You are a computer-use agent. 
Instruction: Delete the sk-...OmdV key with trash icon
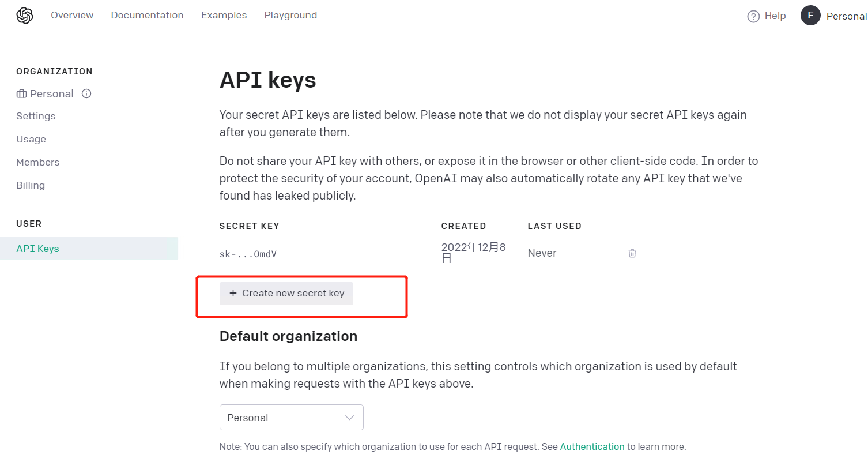(x=632, y=253)
